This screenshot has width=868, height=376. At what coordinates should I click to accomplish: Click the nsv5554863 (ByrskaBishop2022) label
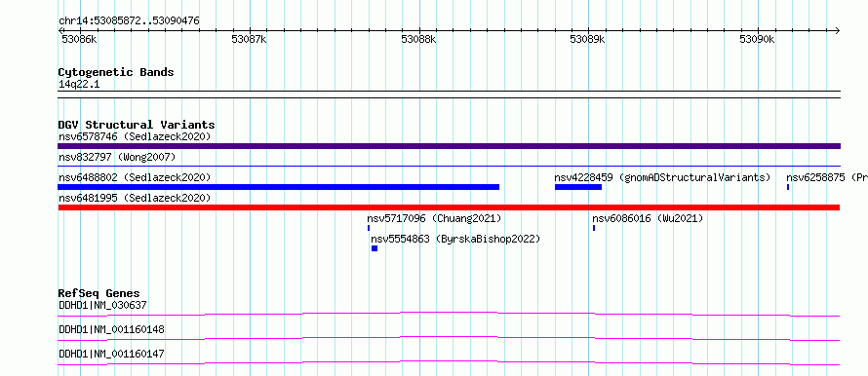coord(455,239)
